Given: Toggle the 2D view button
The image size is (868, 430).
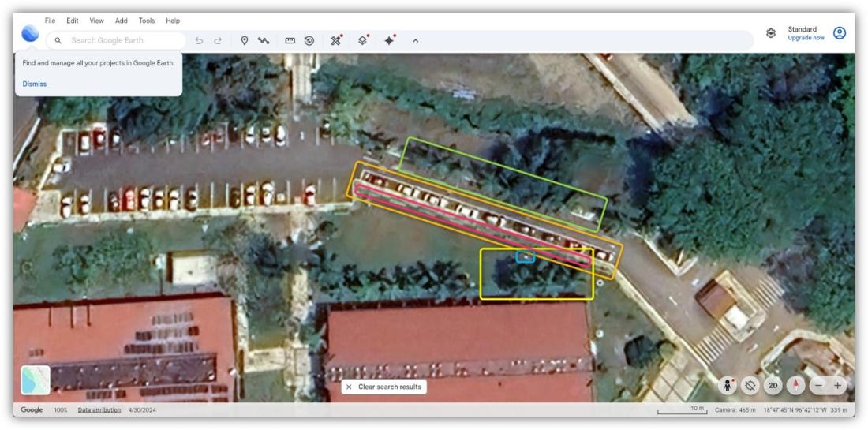Looking at the screenshot, I should 773,386.
